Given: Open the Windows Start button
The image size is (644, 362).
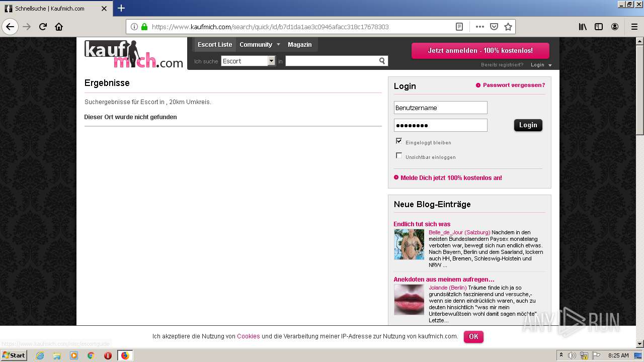Looking at the screenshot, I should (14, 355).
